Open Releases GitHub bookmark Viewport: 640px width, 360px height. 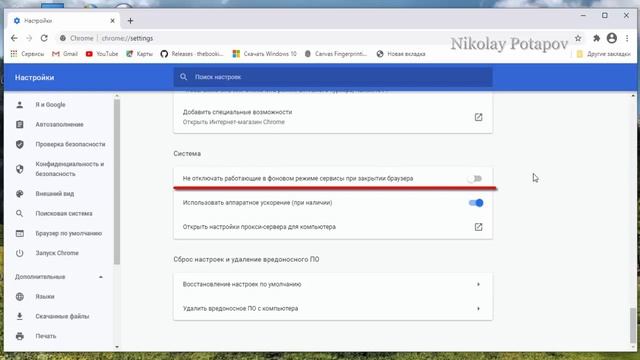(192, 54)
